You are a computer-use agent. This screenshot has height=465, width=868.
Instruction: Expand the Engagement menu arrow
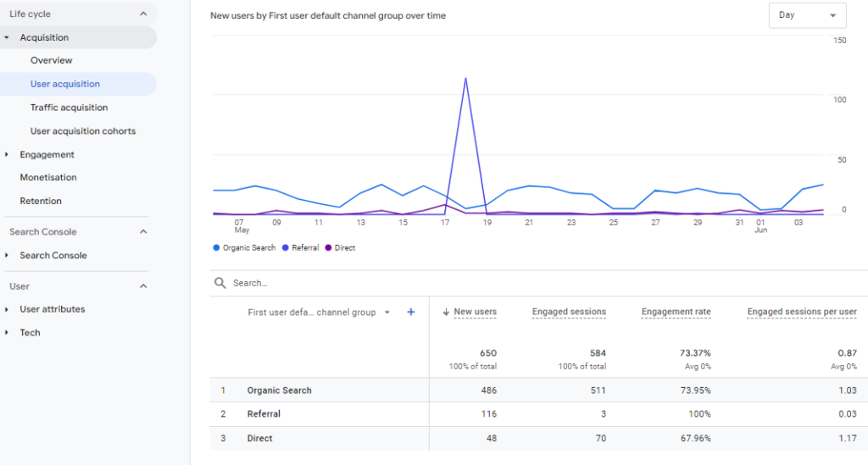tap(7, 155)
